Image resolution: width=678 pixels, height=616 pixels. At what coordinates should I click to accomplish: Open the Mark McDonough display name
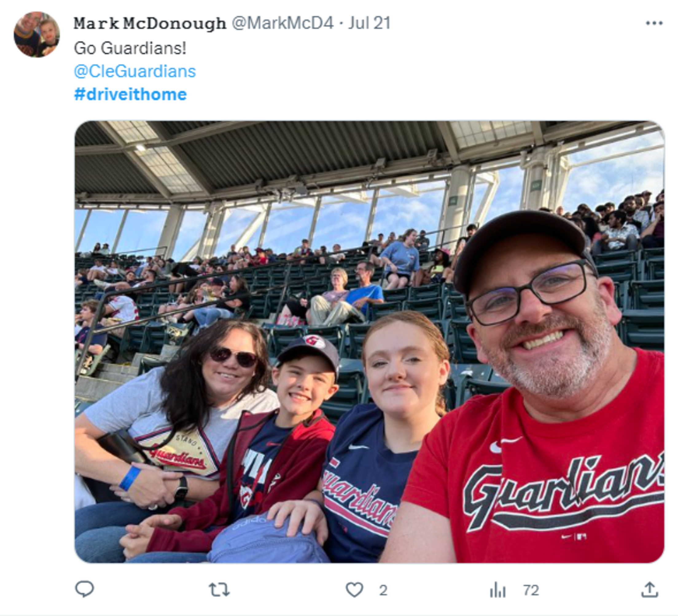click(x=150, y=24)
